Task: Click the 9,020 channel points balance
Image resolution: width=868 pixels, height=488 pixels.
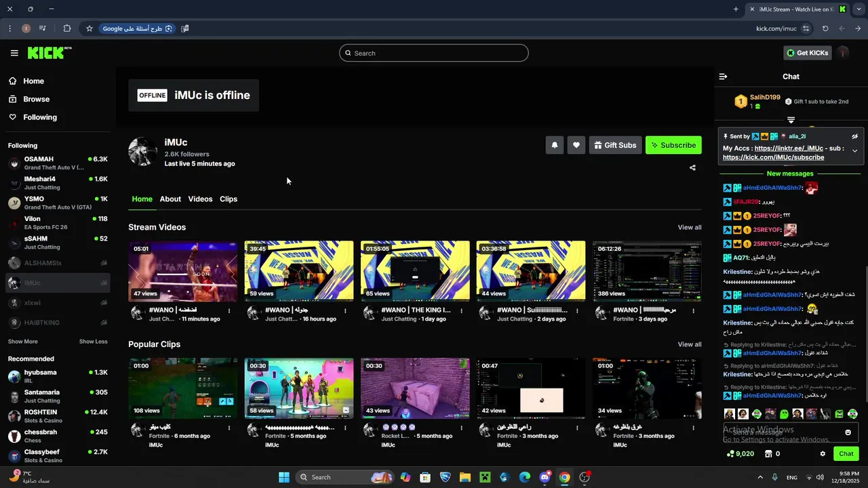Action: coord(741,454)
